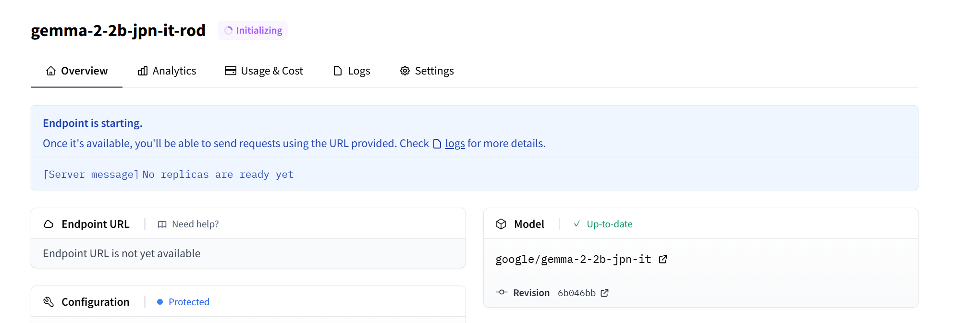This screenshot has height=323, width=980.
Task: Click the book icon beside Need help?
Action: click(x=162, y=224)
